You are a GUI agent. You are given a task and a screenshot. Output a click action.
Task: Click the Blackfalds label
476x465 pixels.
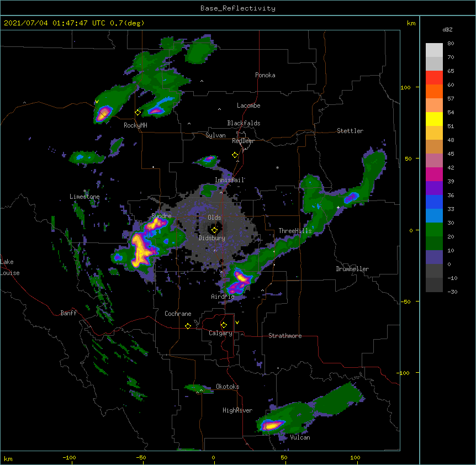244,123
